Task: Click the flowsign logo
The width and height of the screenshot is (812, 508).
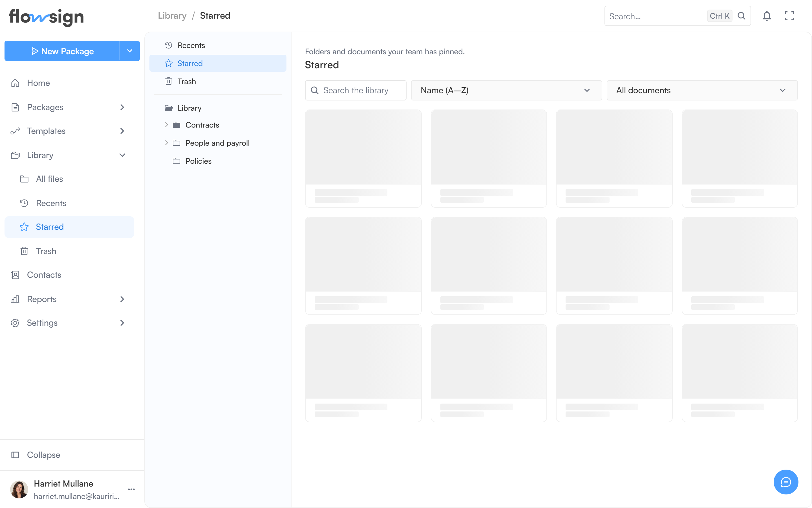Action: coord(46,17)
